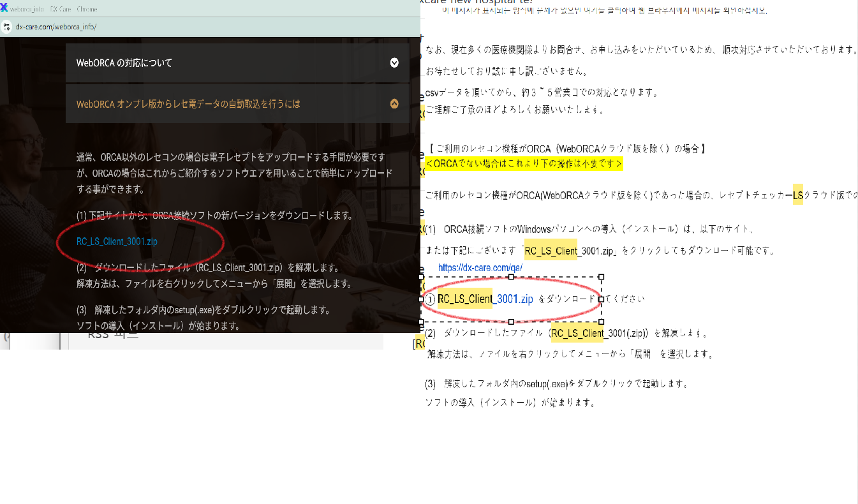Image resolution: width=858 pixels, height=504 pixels.
Task: Click the yellow '<ORCAでない場合は' highlighted line
Action: coord(524,163)
